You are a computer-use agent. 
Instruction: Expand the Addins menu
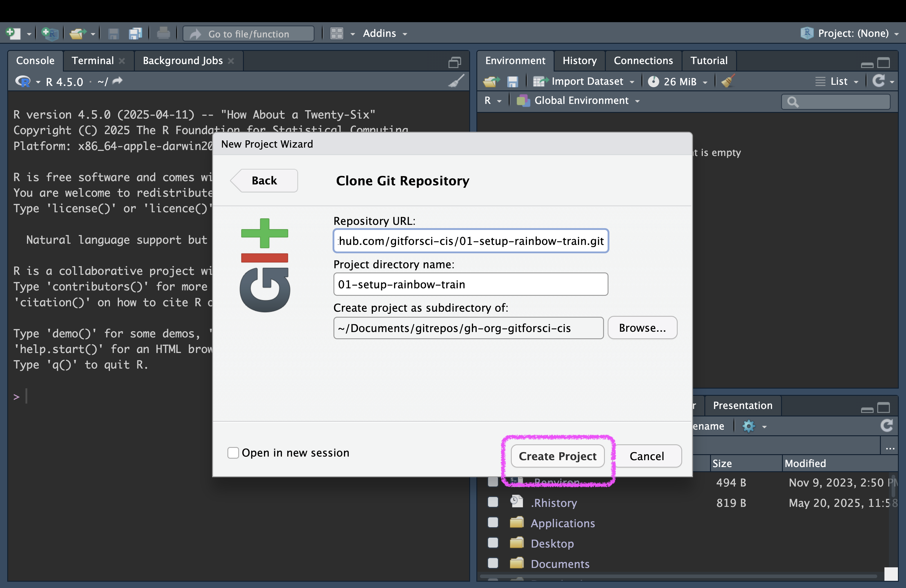point(384,34)
